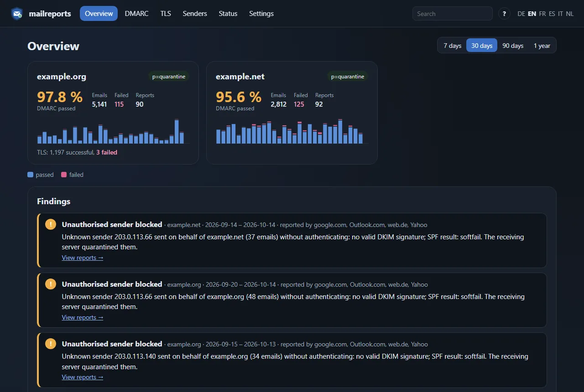Click warning icon on 48 emails finding
Image resolution: width=584 pixels, height=392 pixels.
click(x=51, y=284)
